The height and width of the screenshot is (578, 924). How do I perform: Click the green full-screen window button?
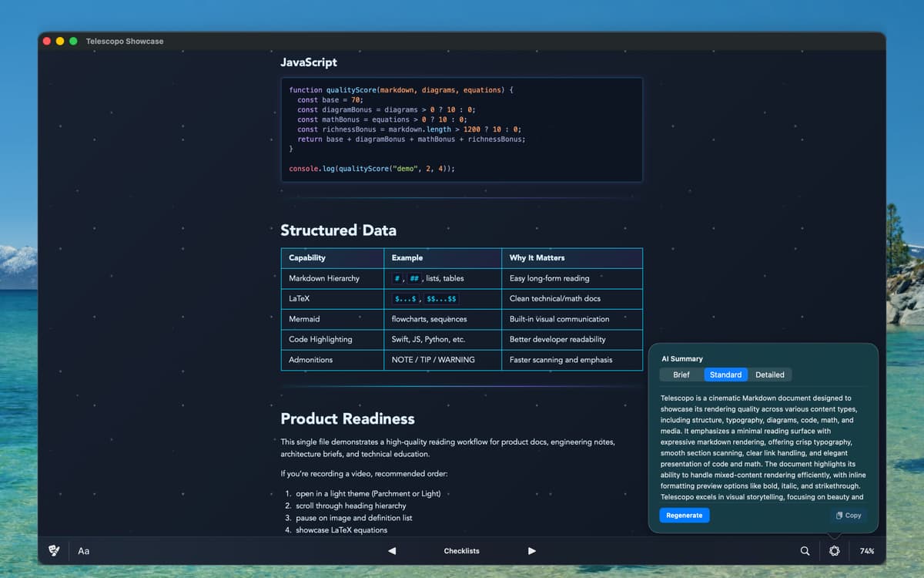point(73,41)
